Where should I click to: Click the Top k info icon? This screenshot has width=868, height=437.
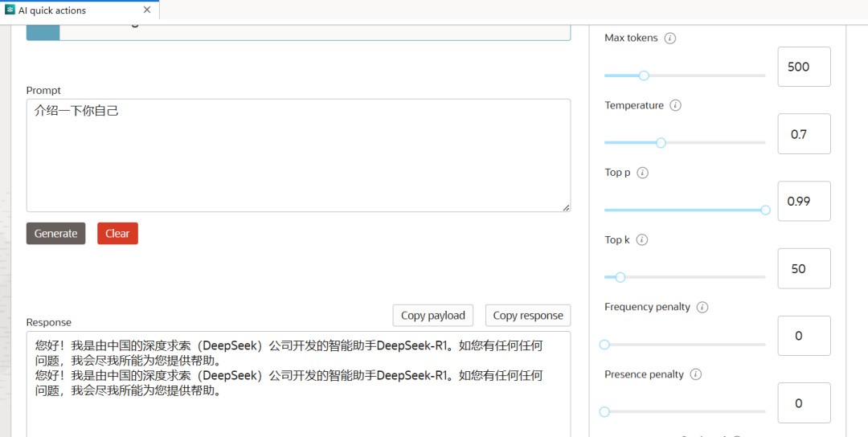tap(642, 240)
